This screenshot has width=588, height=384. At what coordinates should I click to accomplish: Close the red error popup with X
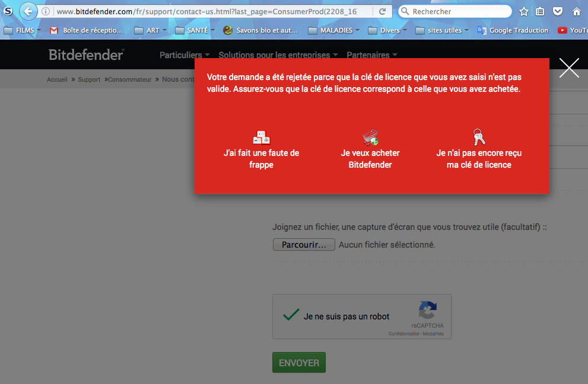click(569, 68)
